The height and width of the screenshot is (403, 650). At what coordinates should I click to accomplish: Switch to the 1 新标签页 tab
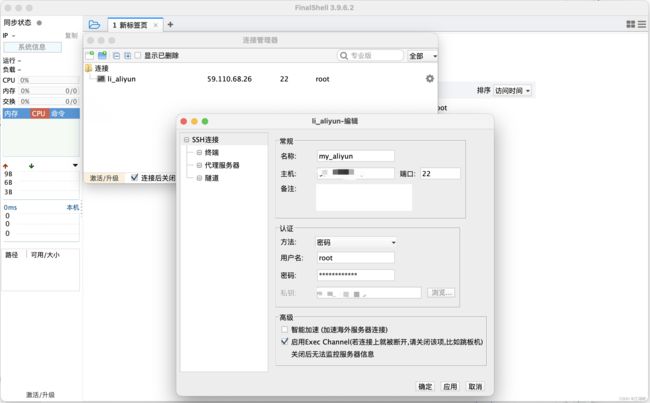pos(135,25)
